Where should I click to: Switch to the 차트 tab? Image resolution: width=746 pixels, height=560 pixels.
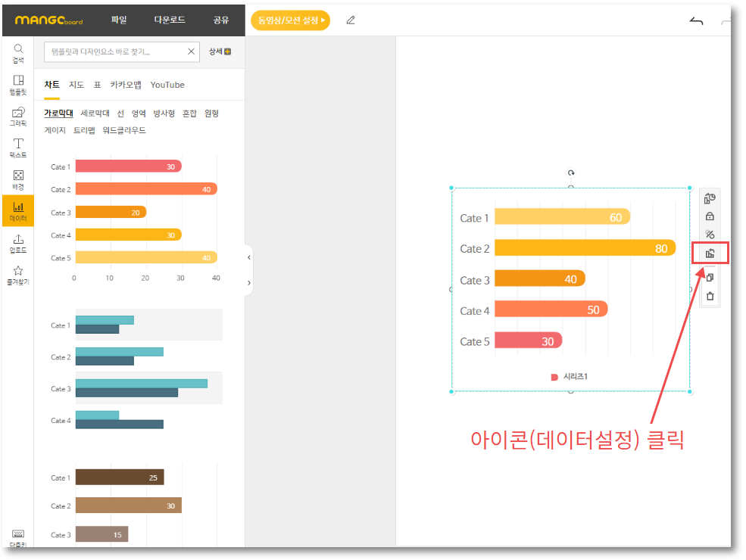pos(52,85)
